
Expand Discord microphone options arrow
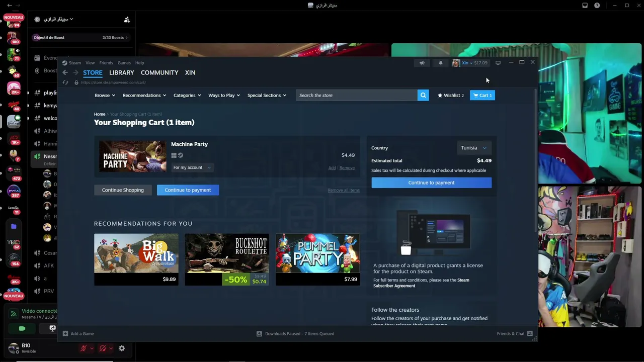click(92, 348)
